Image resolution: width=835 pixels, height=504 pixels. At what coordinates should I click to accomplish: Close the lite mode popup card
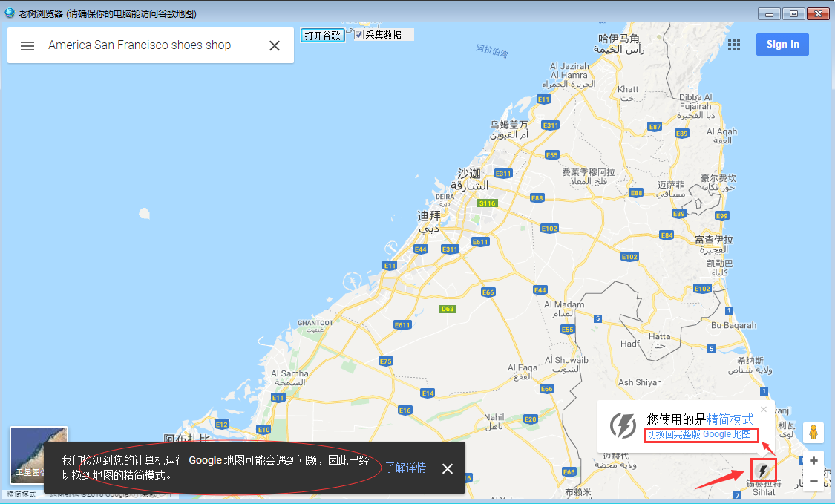click(x=764, y=409)
